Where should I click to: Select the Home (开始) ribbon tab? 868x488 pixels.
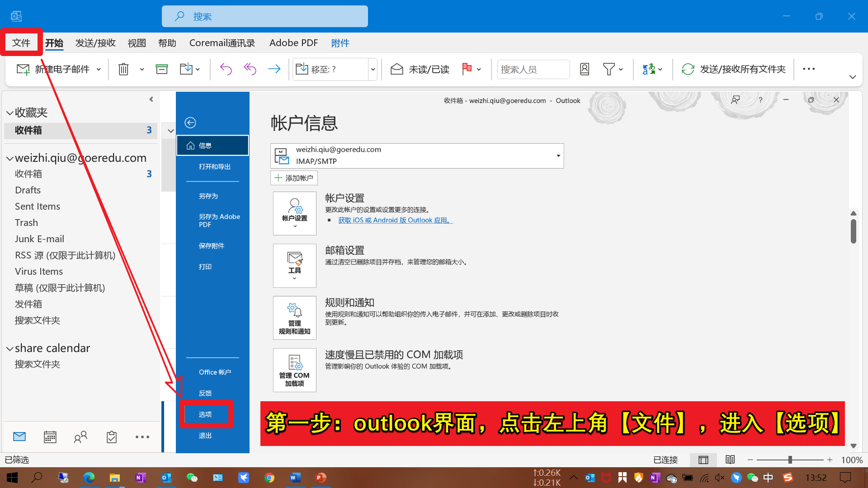(54, 42)
